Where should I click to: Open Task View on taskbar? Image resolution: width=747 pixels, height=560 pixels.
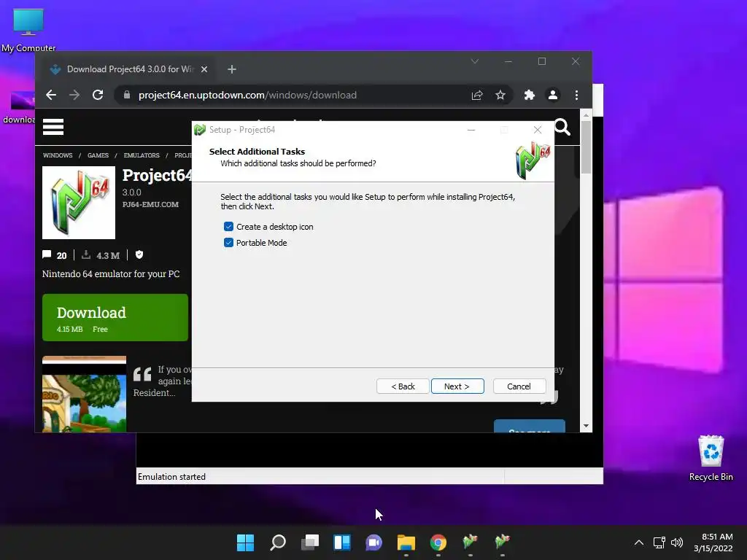pos(309,542)
